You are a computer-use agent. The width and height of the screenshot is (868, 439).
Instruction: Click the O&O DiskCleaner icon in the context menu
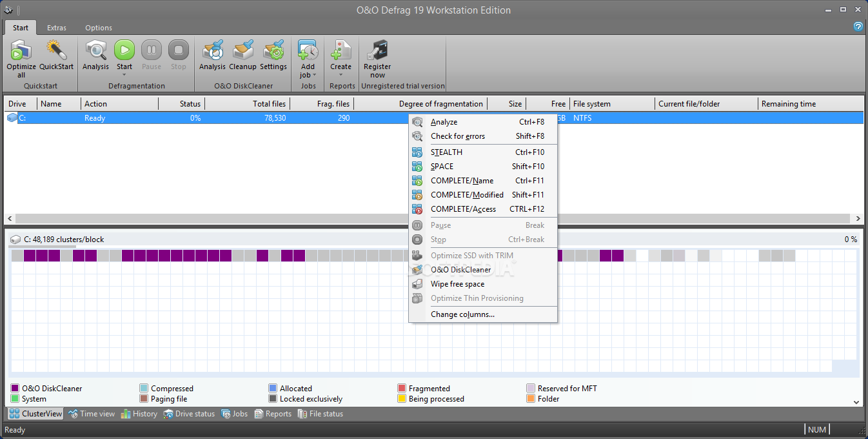pos(418,270)
